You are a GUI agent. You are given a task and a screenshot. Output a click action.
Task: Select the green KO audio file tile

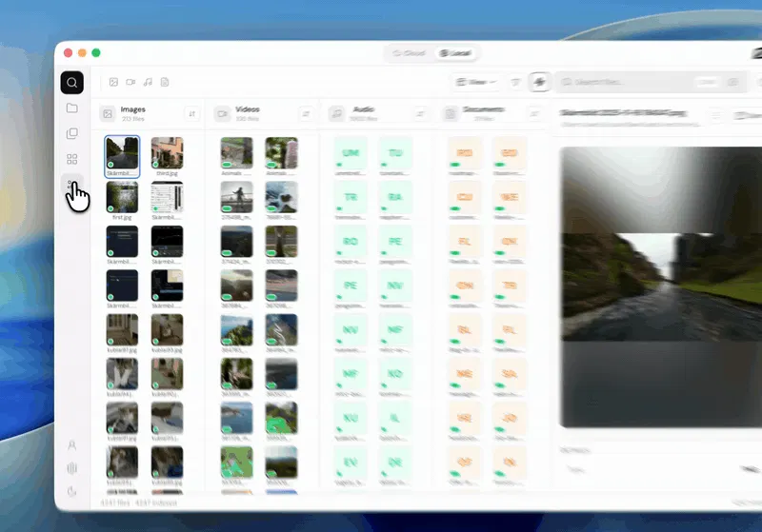395,374
